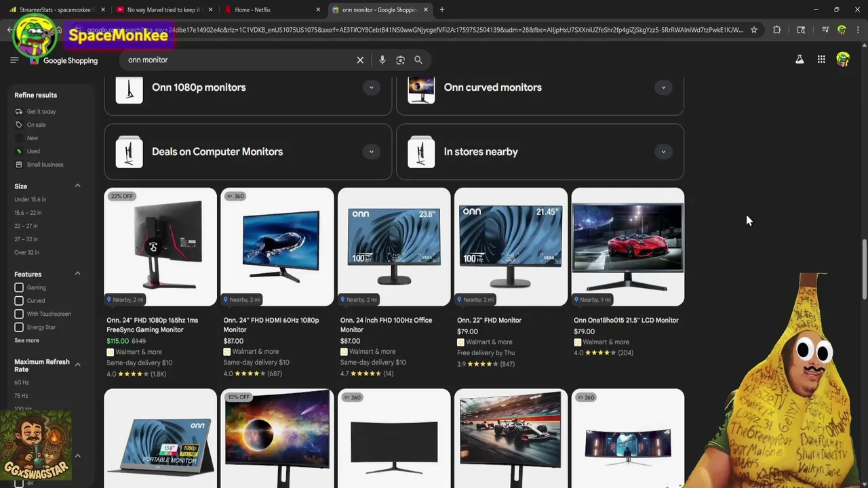Viewport: 868px width, 488px height.
Task: Bookmark this page with the star icon
Action: 753,30
